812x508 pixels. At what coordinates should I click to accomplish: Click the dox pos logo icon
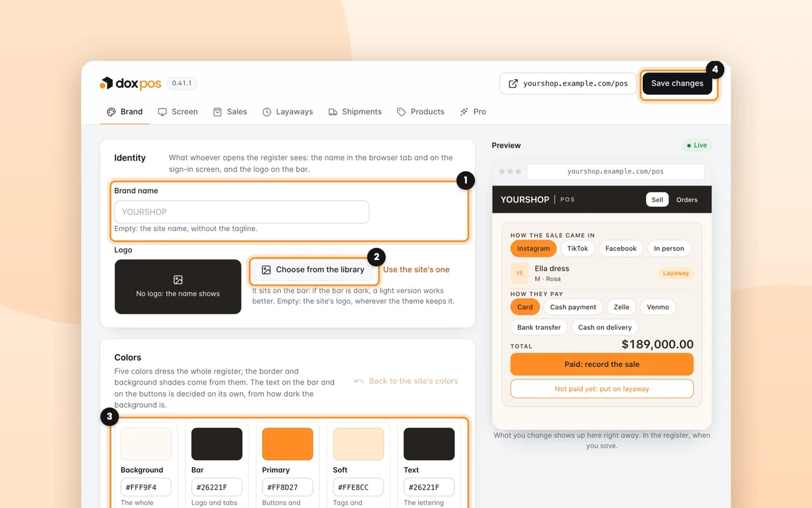(x=106, y=83)
